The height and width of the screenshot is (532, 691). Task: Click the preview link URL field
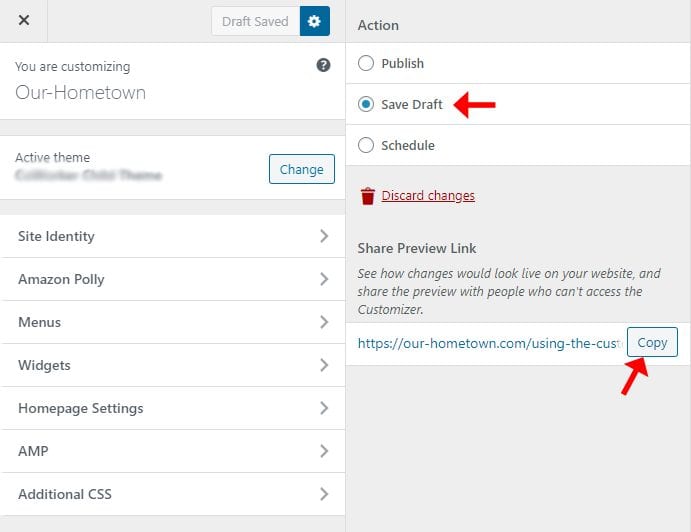490,343
